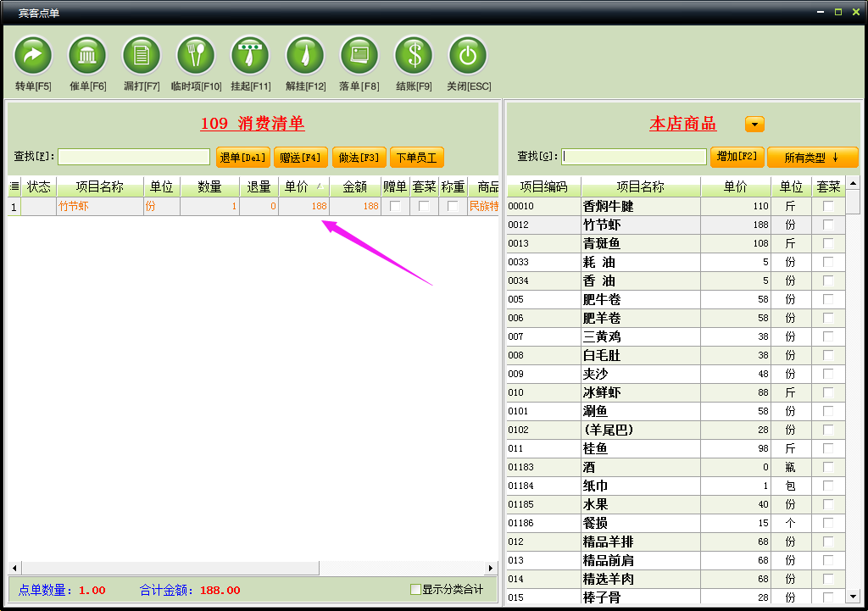Viewport: 868px width, 611px height.
Task: Select 桂鱼 product row
Action: (676, 448)
